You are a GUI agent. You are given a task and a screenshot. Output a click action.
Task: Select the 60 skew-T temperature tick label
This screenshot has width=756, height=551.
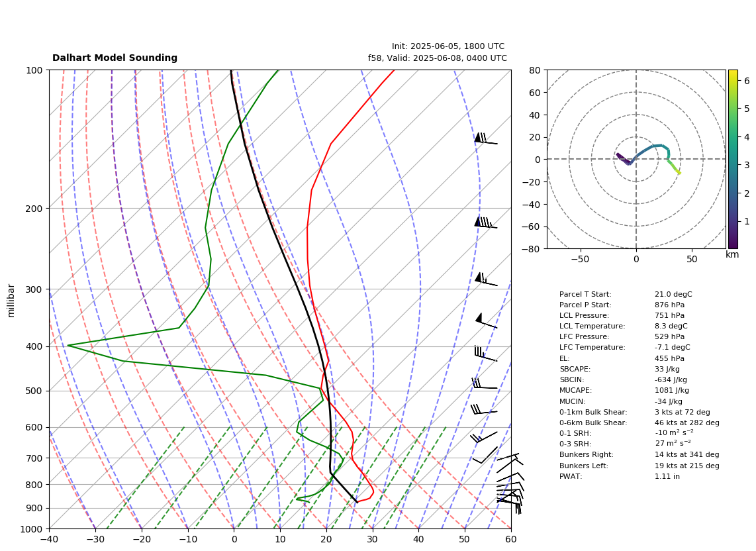tap(511, 540)
